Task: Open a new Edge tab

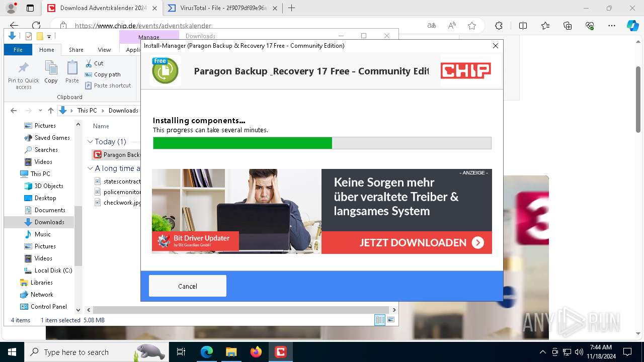Action: click(291, 8)
